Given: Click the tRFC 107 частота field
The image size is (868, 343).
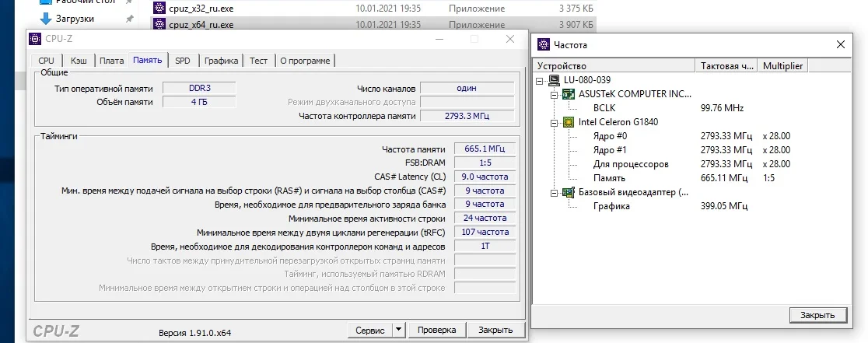Looking at the screenshot, I should click(485, 233).
